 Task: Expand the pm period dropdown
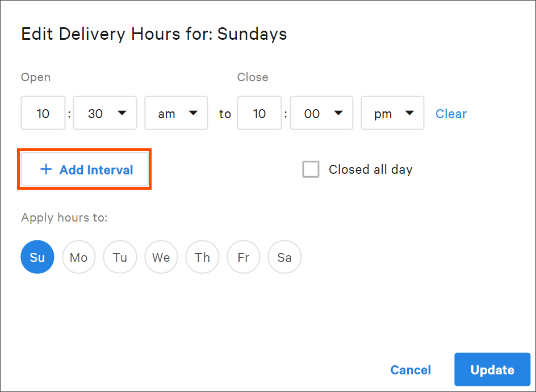click(x=392, y=113)
